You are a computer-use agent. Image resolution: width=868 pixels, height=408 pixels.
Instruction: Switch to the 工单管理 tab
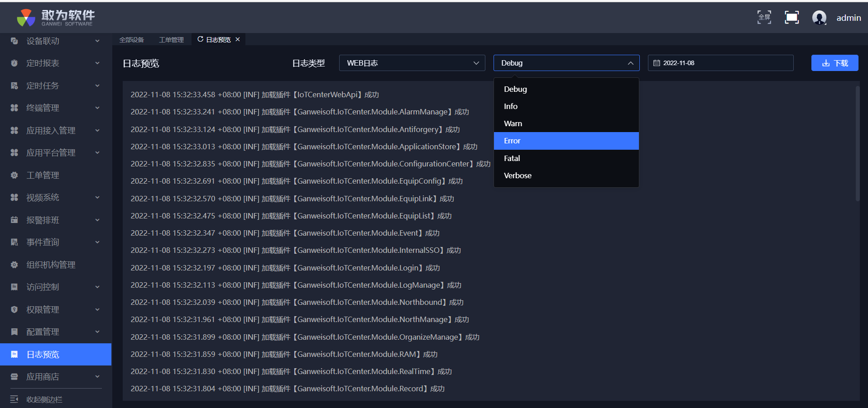coord(172,40)
